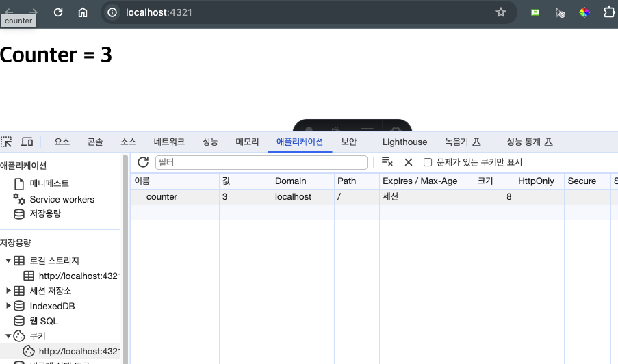Select 저장용량 item under 애플리케이션
The height and width of the screenshot is (364, 618).
[45, 213]
